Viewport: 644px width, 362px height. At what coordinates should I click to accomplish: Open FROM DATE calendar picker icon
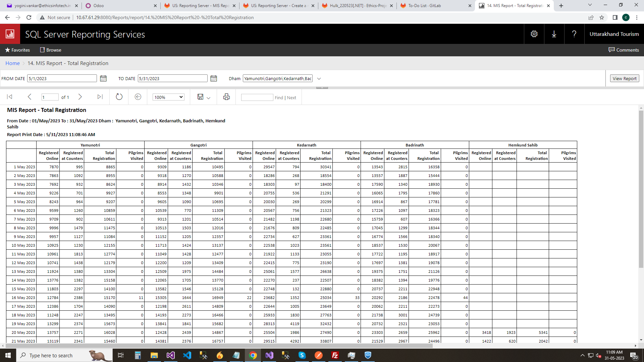click(103, 78)
